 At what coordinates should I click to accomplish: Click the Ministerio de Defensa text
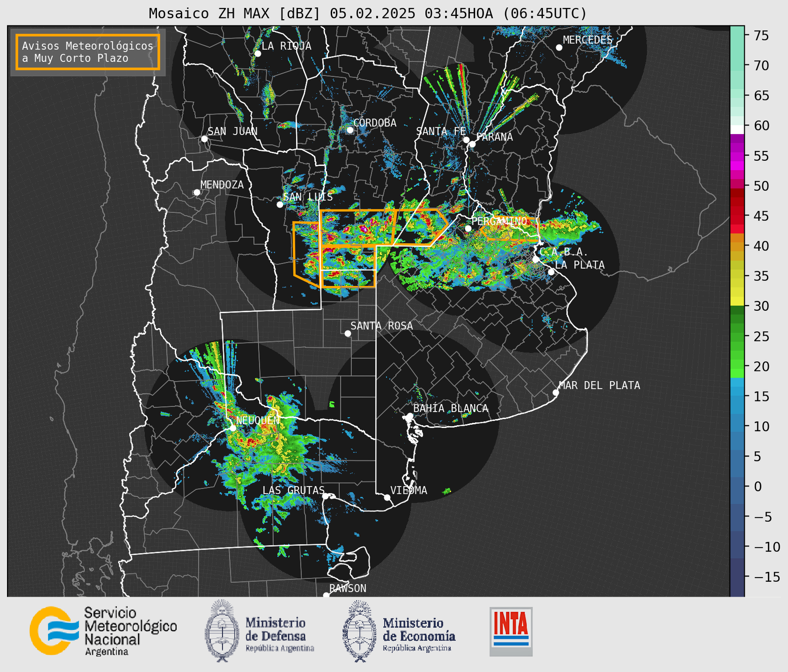coord(280,635)
